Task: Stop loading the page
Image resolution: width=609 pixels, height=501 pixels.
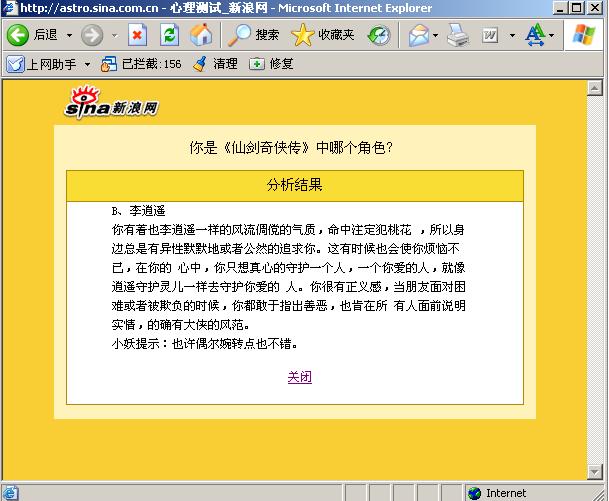Action: coord(138,36)
